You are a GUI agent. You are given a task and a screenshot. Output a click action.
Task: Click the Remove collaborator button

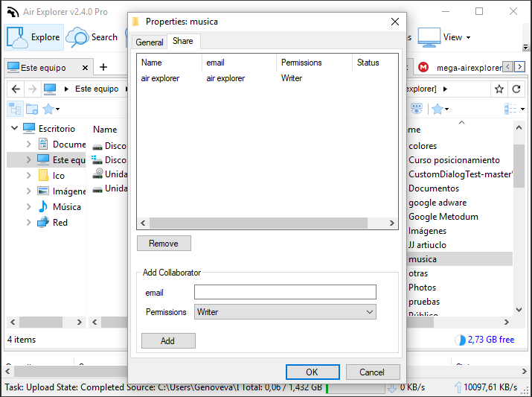pyautogui.click(x=164, y=243)
